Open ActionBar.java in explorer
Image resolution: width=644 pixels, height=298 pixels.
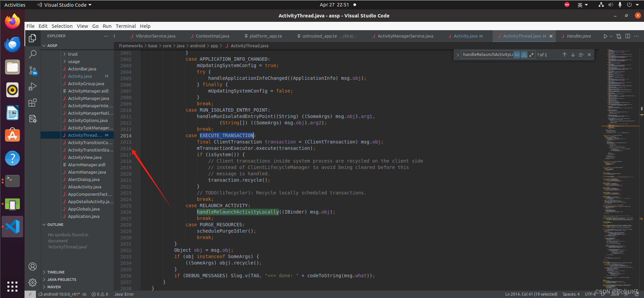[x=82, y=69]
